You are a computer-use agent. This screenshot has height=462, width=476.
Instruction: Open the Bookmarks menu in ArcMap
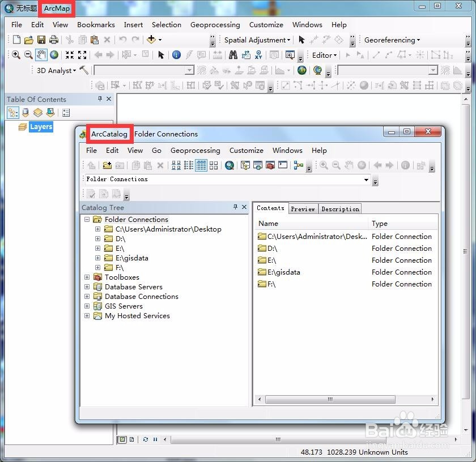[96, 24]
